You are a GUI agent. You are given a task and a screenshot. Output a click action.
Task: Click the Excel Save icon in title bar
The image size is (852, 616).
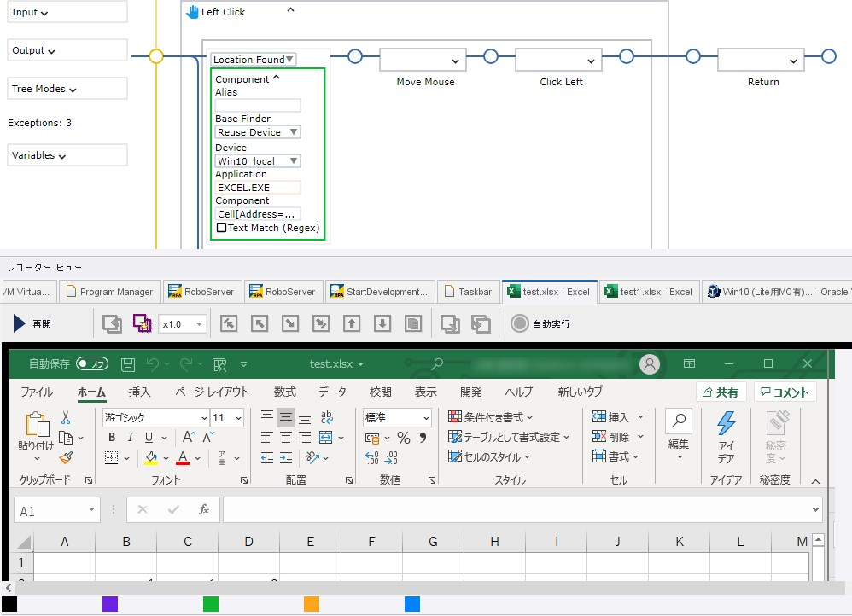128,364
